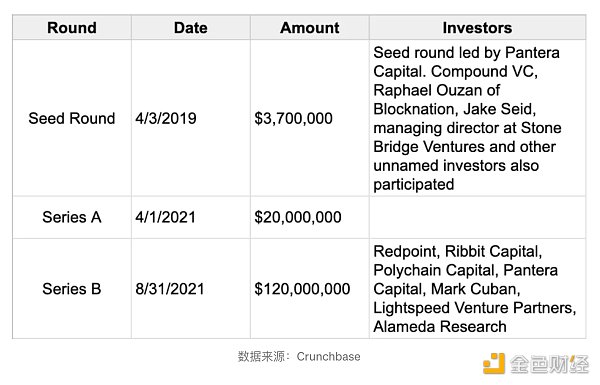
Task: Select the 4/3/2019 date cell
Action: [x=191, y=118]
